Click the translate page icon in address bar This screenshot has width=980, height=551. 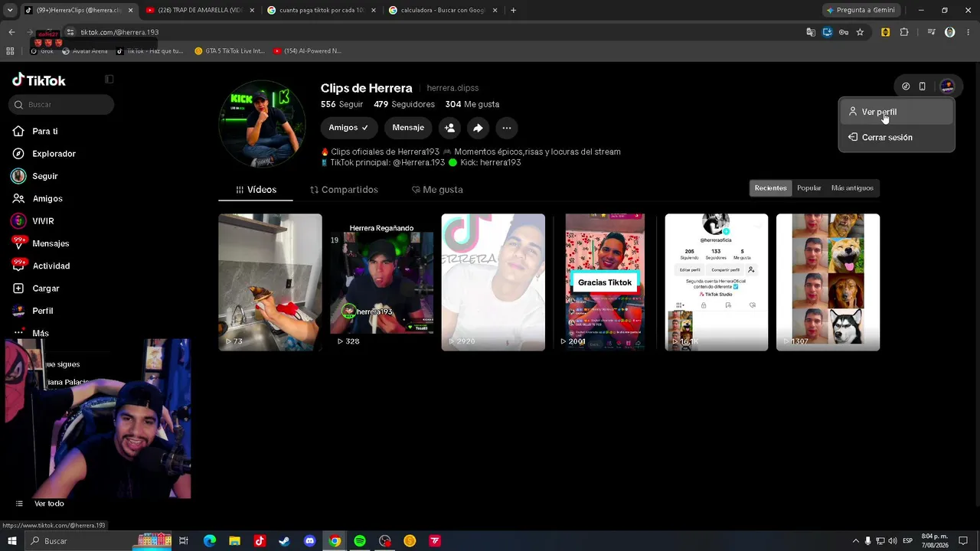click(x=811, y=32)
